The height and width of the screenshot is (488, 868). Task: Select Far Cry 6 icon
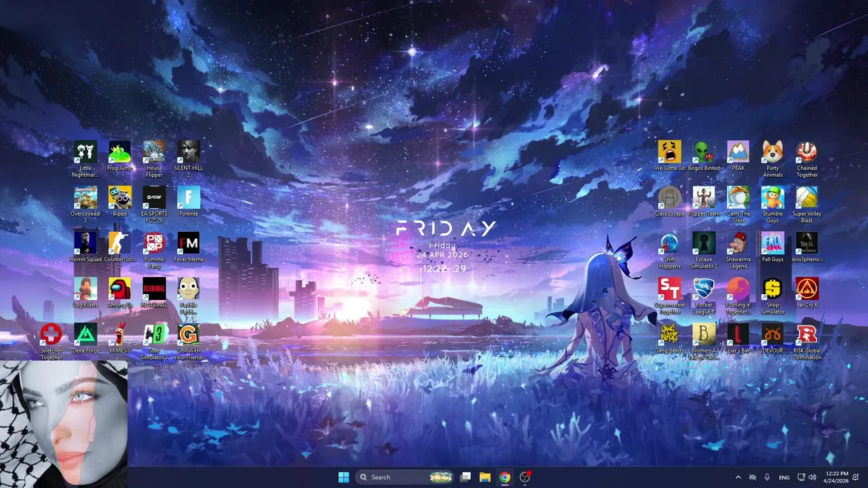click(x=807, y=291)
